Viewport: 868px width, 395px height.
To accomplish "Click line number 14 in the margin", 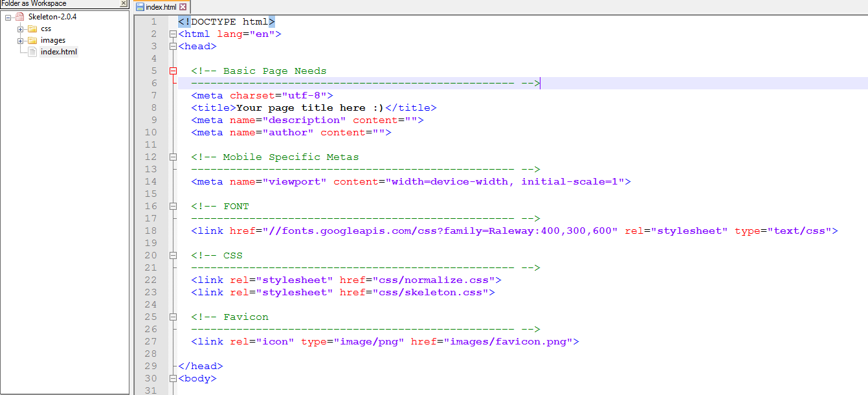I will pyautogui.click(x=151, y=181).
